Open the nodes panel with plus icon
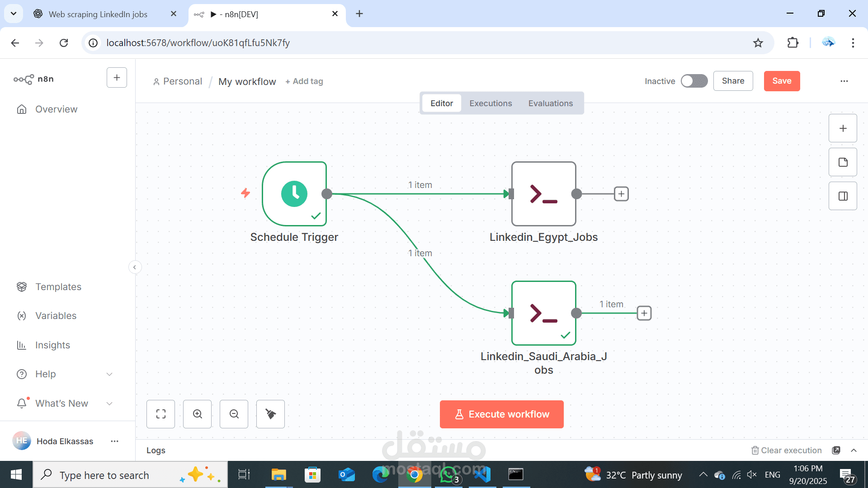 click(x=843, y=128)
